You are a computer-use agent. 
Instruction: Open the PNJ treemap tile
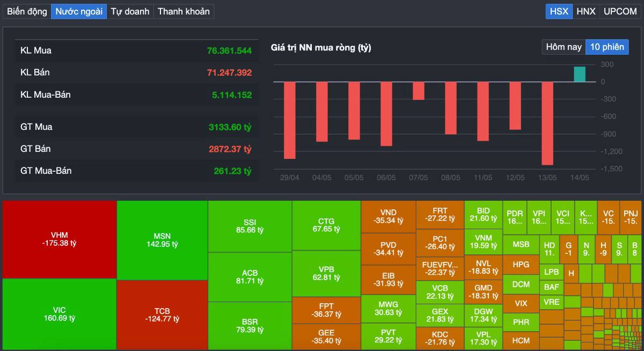point(631,217)
